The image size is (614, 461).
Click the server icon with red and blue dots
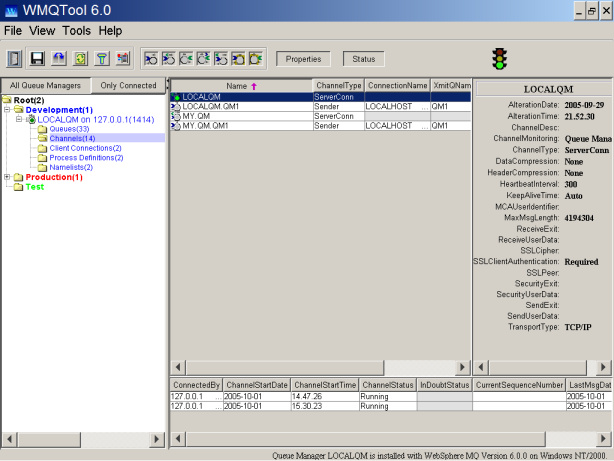[x=123, y=59]
